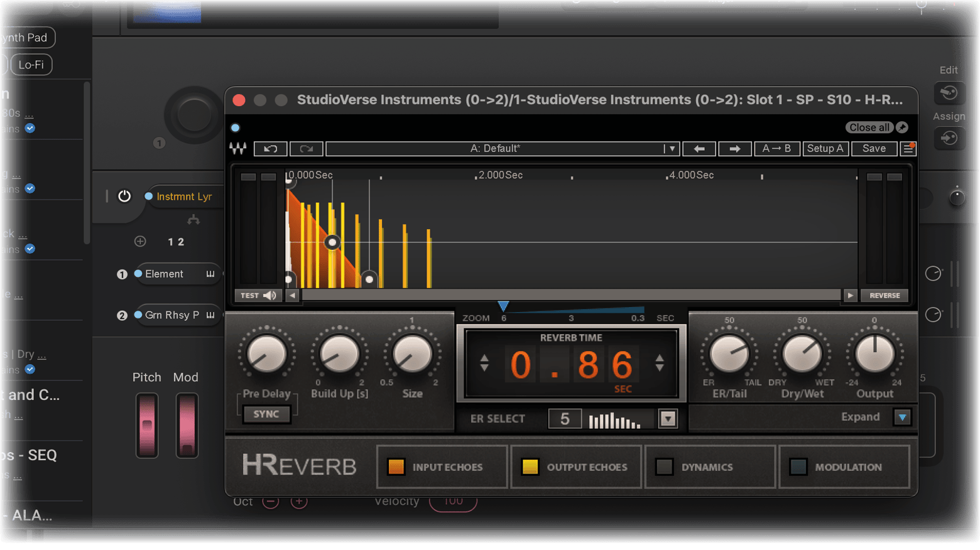Click the Save preset button
This screenshot has width=980, height=550.
(x=874, y=149)
